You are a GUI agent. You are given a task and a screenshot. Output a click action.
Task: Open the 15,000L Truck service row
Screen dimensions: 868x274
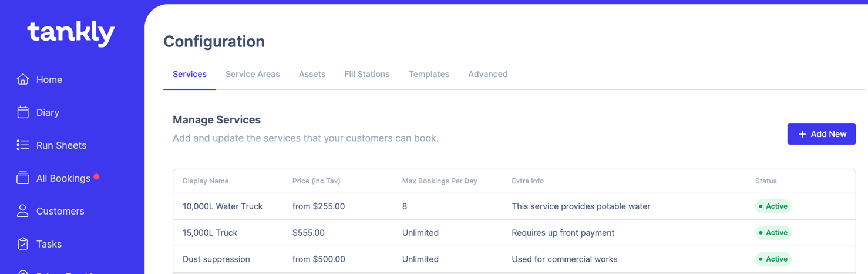click(x=210, y=233)
